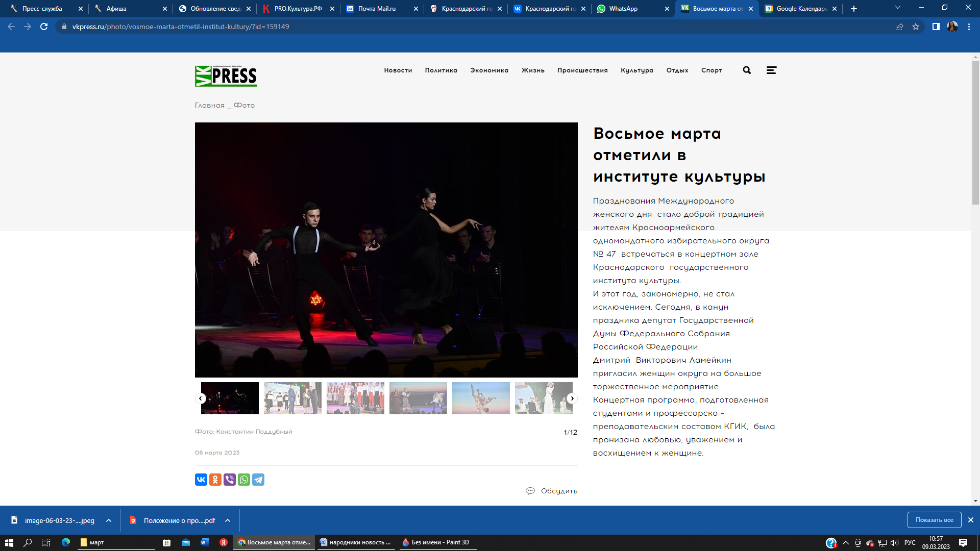Open the notification center icon

point(963,542)
